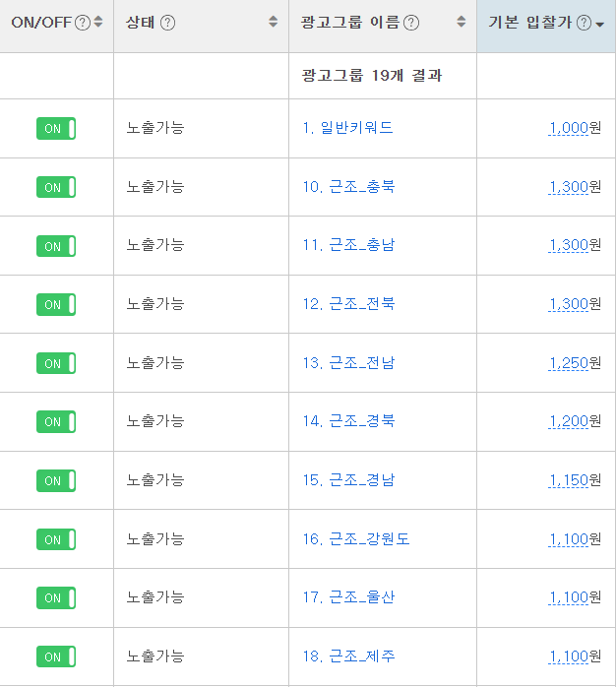This screenshot has height=687, width=616.
Task: Edit 1,250원 bid for 근조_전남
Action: 575,363
